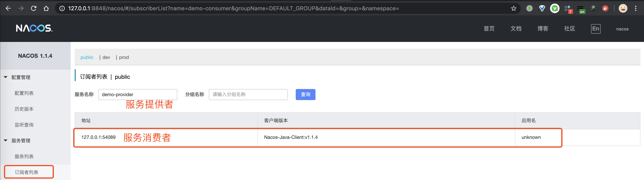The width and height of the screenshot is (644, 180).
Task: Open the red plug extension icon
Action: (x=605, y=8)
